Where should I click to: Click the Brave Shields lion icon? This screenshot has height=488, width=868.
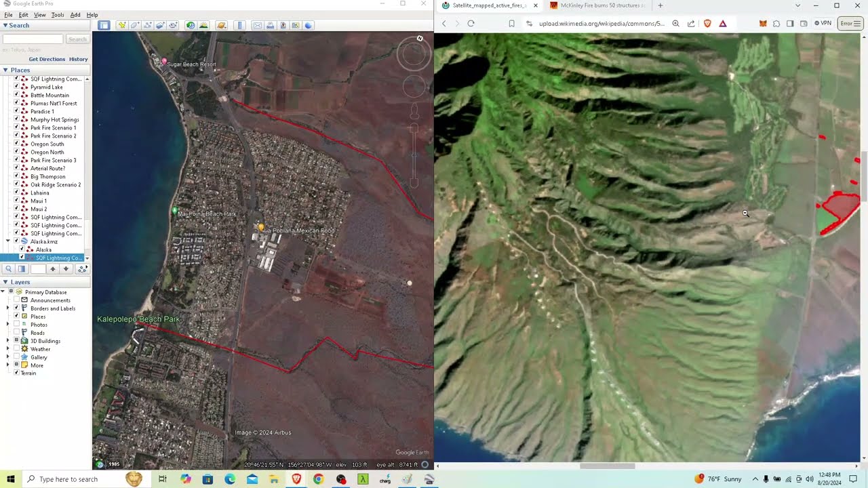(707, 23)
